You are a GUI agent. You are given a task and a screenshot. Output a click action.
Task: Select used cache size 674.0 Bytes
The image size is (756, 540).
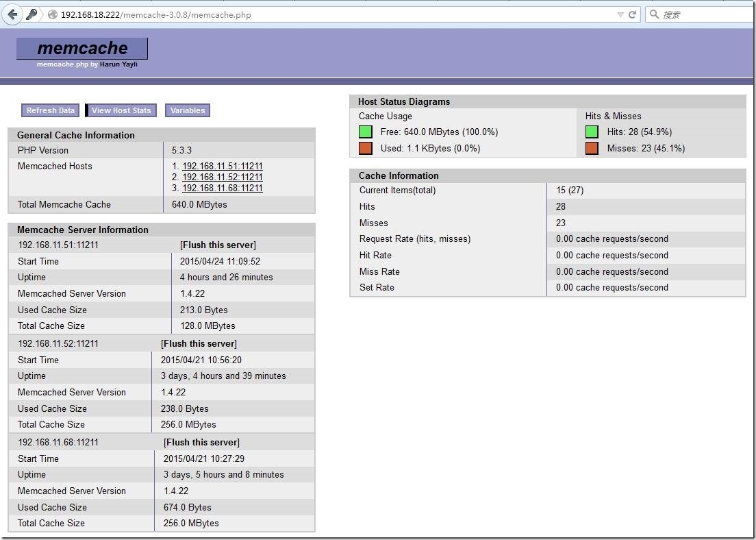188,508
